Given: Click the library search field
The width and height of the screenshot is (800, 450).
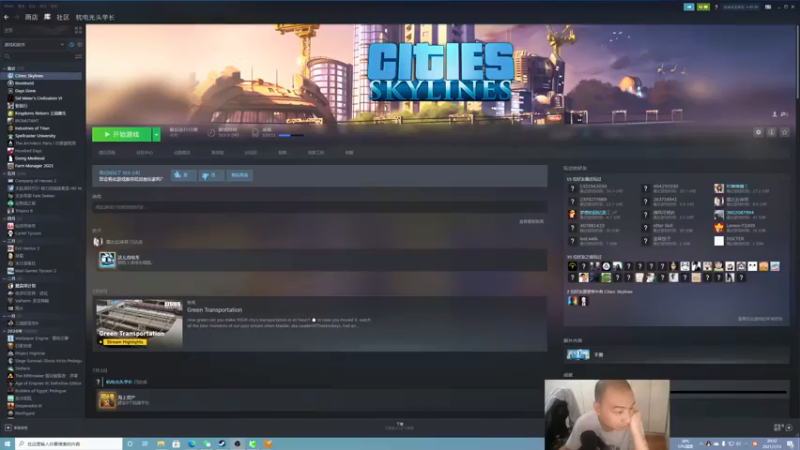Looking at the screenshot, I should coord(38,56).
